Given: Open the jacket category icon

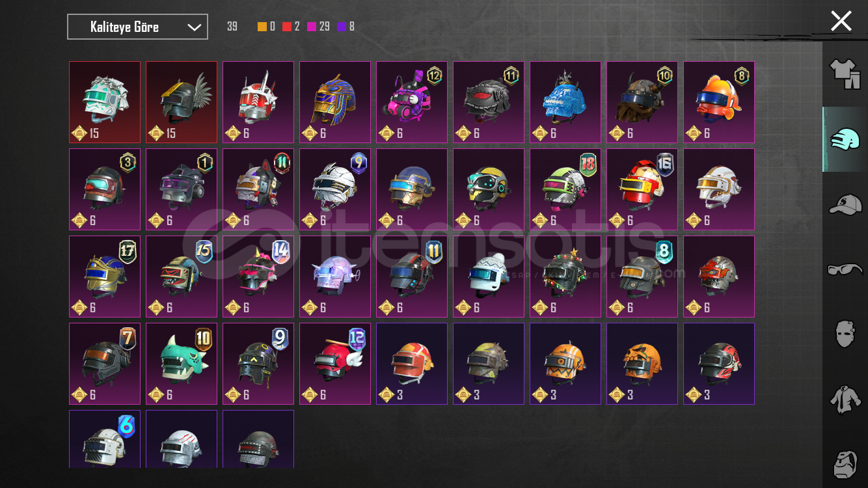Looking at the screenshot, I should [845, 399].
